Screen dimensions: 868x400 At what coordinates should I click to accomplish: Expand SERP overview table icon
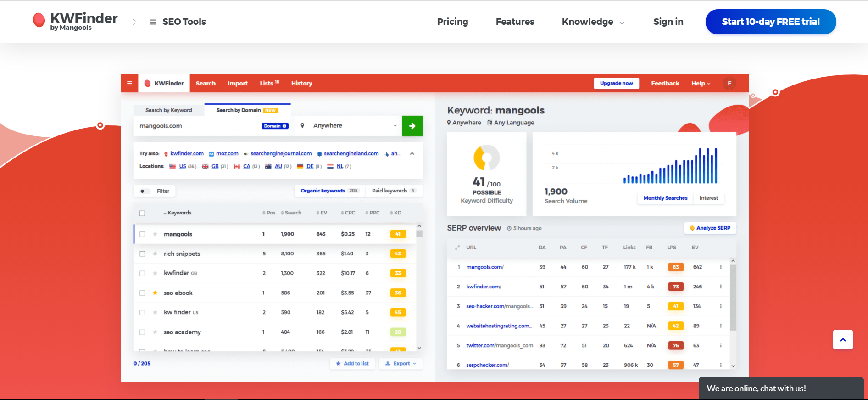point(457,248)
